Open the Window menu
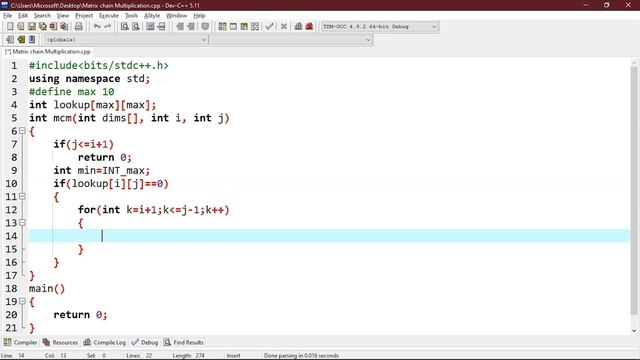640x360 pixels. [x=176, y=16]
